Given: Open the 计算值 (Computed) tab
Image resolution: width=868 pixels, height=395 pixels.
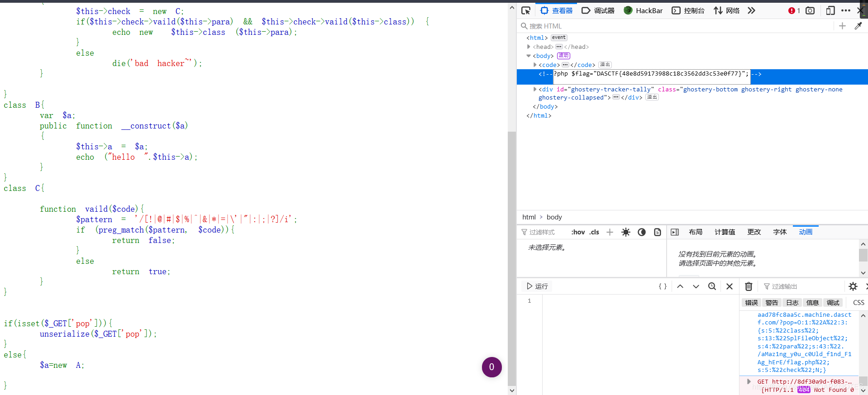Looking at the screenshot, I should click(x=725, y=232).
